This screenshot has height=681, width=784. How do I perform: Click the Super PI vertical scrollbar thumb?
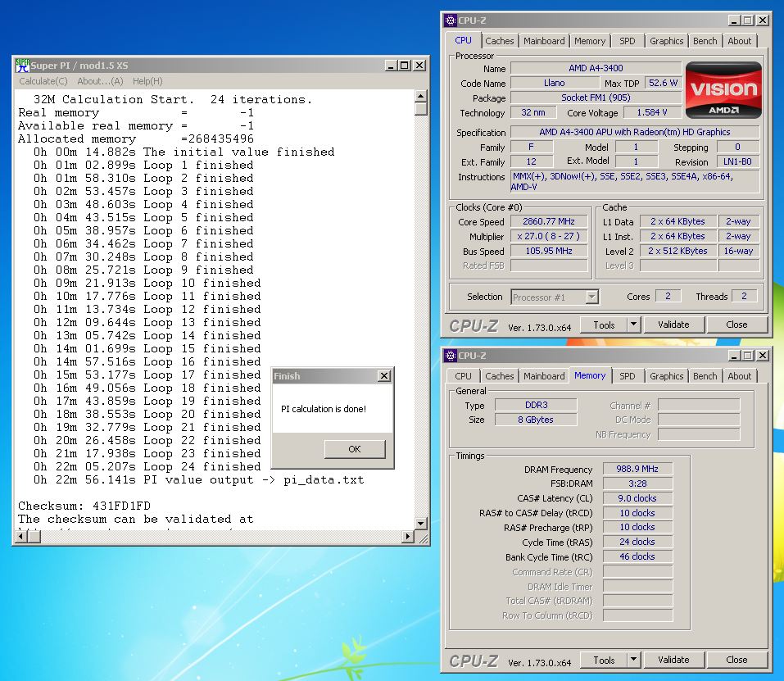click(421, 109)
